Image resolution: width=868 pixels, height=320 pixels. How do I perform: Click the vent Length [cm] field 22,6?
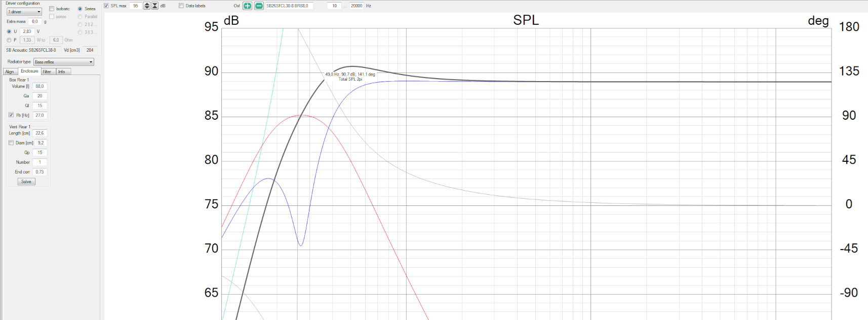[40, 133]
